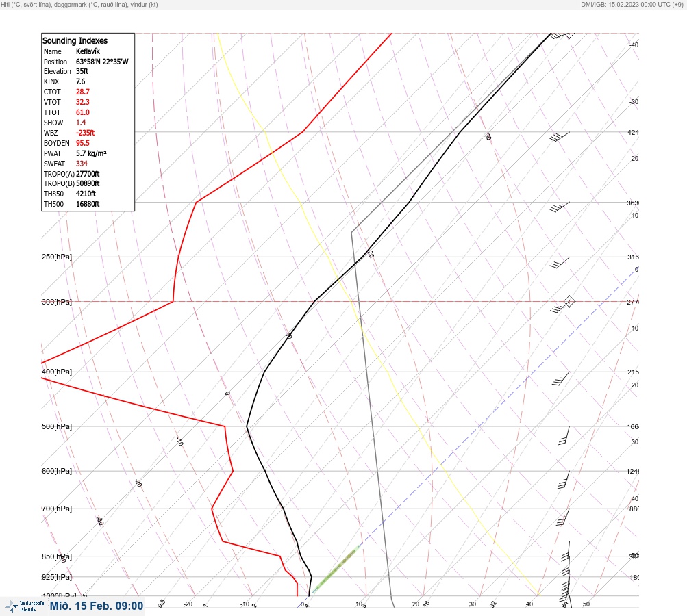Click the '-40' temperature label
The width and height of the screenshot is (687, 616).
coord(634,44)
